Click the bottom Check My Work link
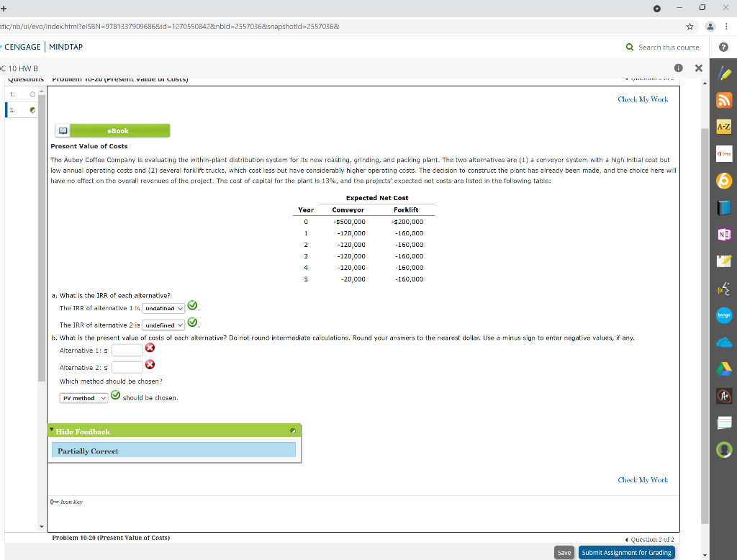 (x=643, y=480)
